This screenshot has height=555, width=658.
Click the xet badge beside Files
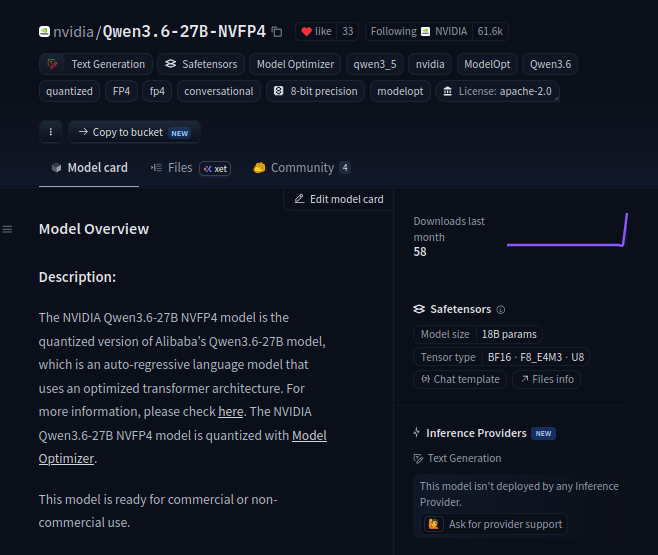[215, 169]
